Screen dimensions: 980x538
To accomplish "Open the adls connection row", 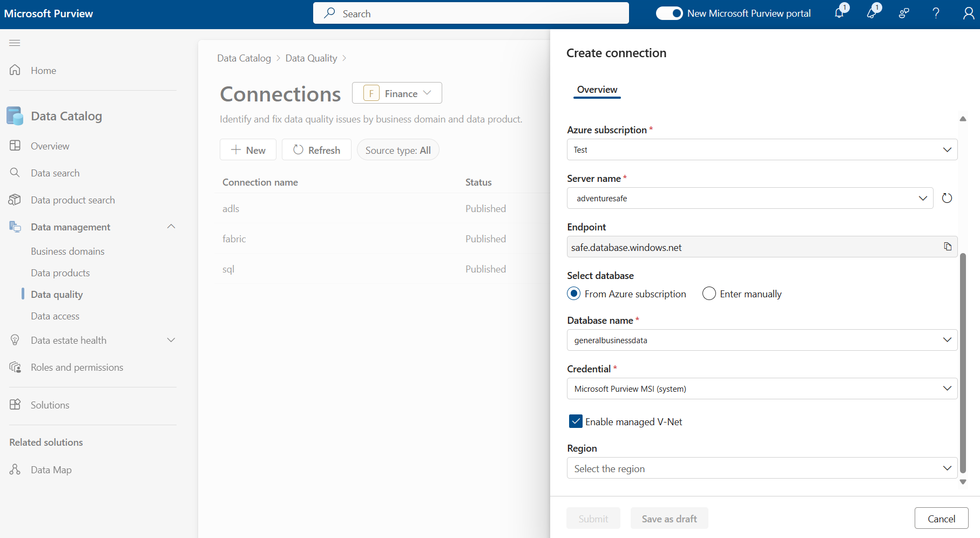I will [x=382, y=208].
